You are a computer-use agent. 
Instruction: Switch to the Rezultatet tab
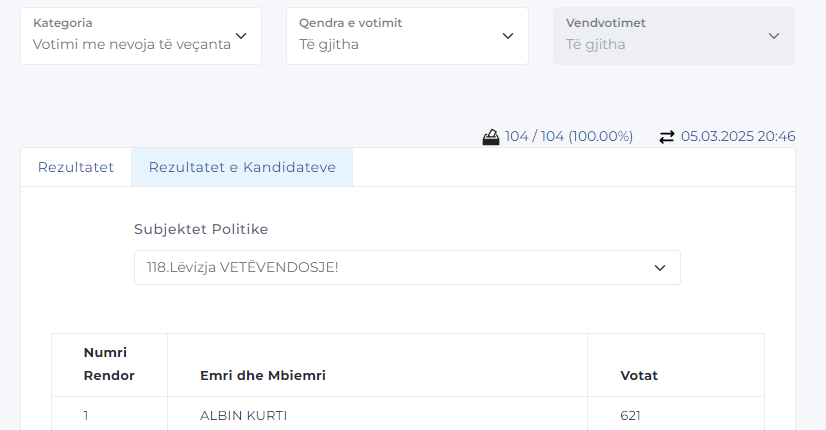pyautogui.click(x=76, y=167)
